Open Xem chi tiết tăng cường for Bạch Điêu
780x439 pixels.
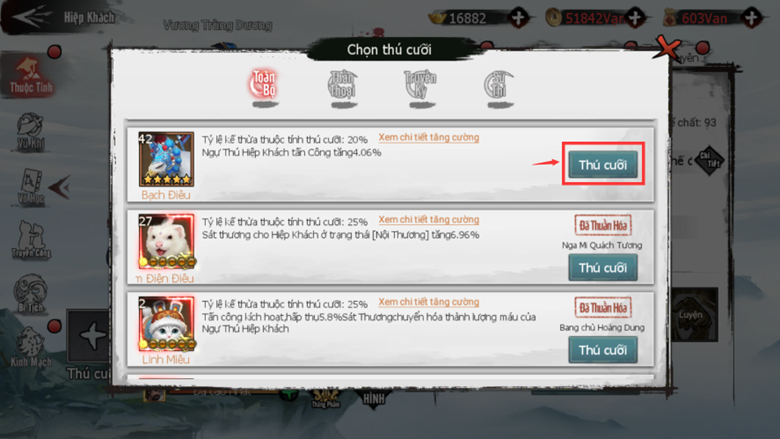pos(429,137)
